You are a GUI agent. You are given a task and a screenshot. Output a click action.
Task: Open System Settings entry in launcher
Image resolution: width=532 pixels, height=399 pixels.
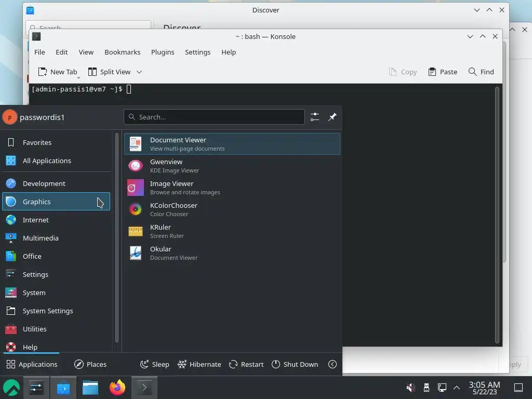[x=56, y=311]
